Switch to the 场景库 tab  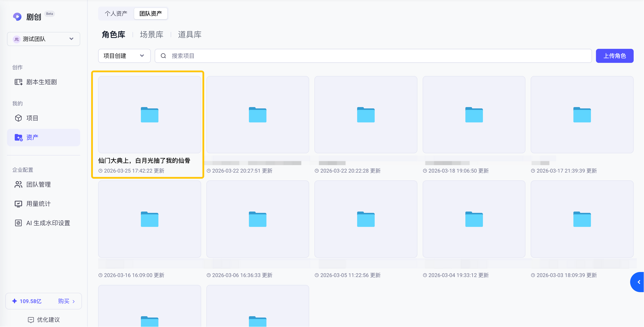[x=152, y=34]
